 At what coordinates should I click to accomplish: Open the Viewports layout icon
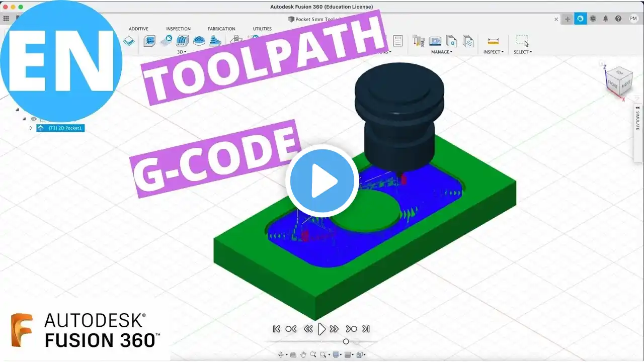[x=359, y=354]
